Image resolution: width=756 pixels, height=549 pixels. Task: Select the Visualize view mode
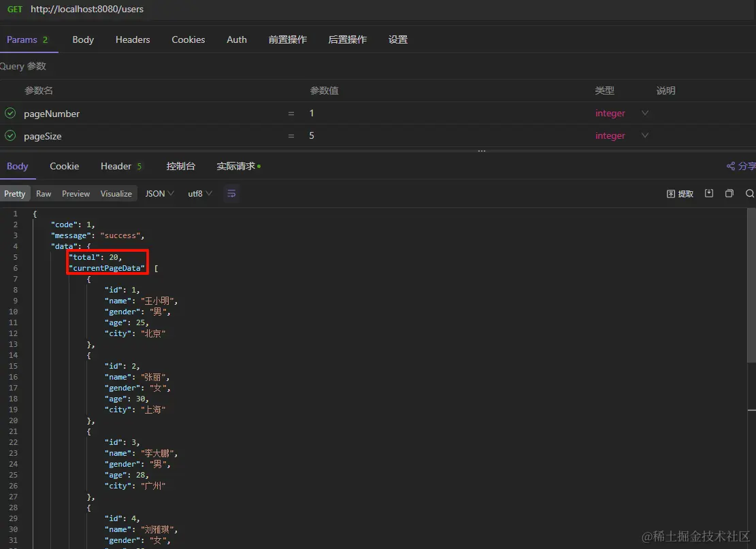[116, 194]
